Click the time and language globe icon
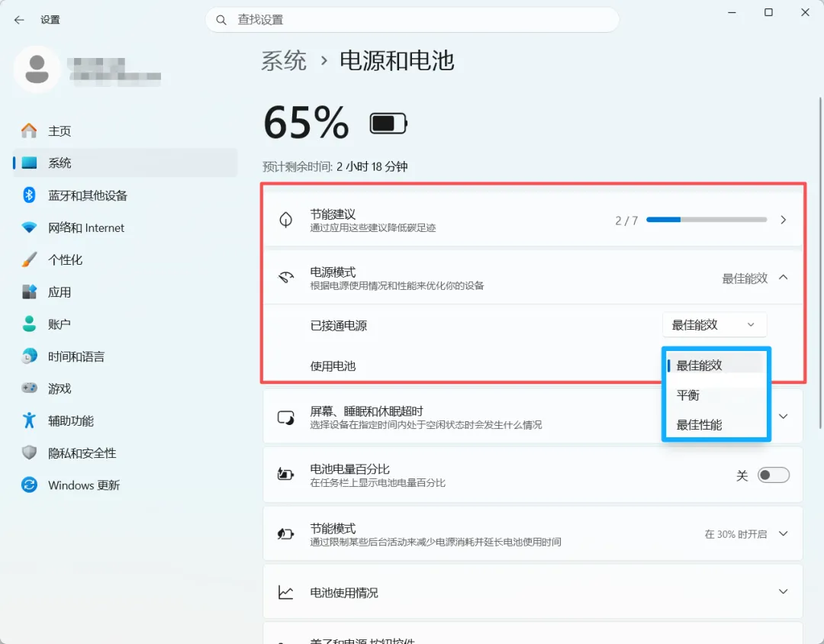824x644 pixels. click(30, 356)
